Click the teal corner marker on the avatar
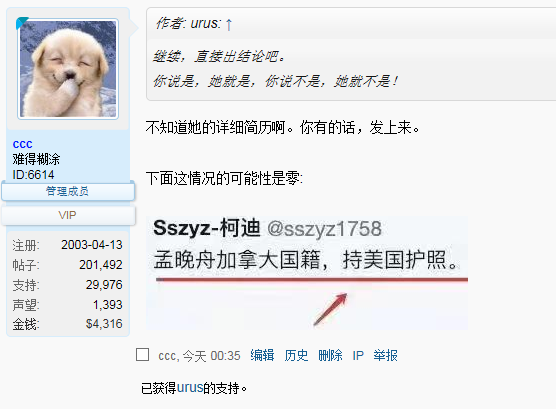Screen dimensions: 556x409 coord(21,22)
